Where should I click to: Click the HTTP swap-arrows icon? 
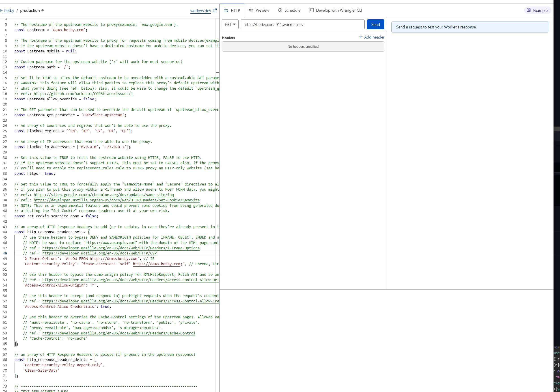[226, 10]
